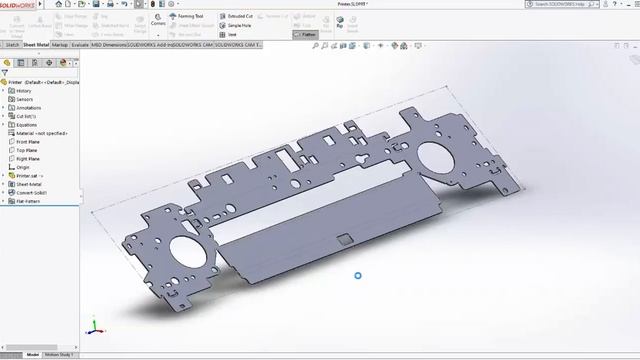Expand the History tree node
This screenshot has width=640, height=360.
[3, 91]
